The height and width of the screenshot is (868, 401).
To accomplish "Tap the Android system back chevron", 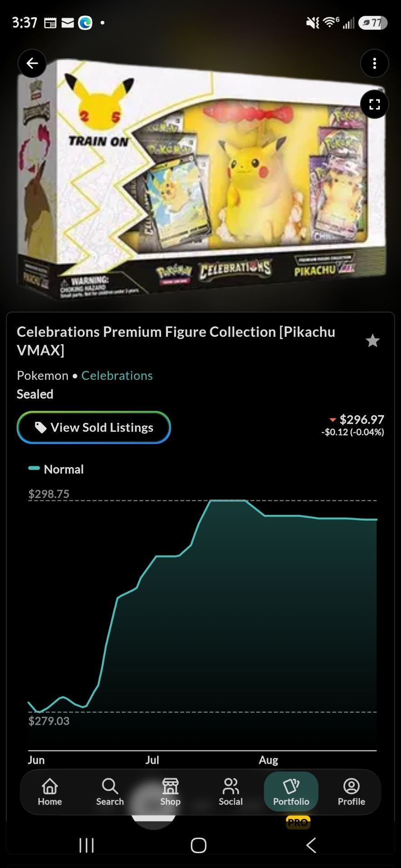I will click(311, 844).
